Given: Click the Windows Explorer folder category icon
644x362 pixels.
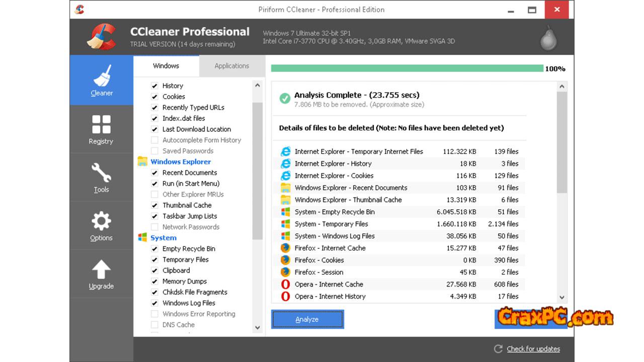Looking at the screenshot, I should tap(142, 161).
